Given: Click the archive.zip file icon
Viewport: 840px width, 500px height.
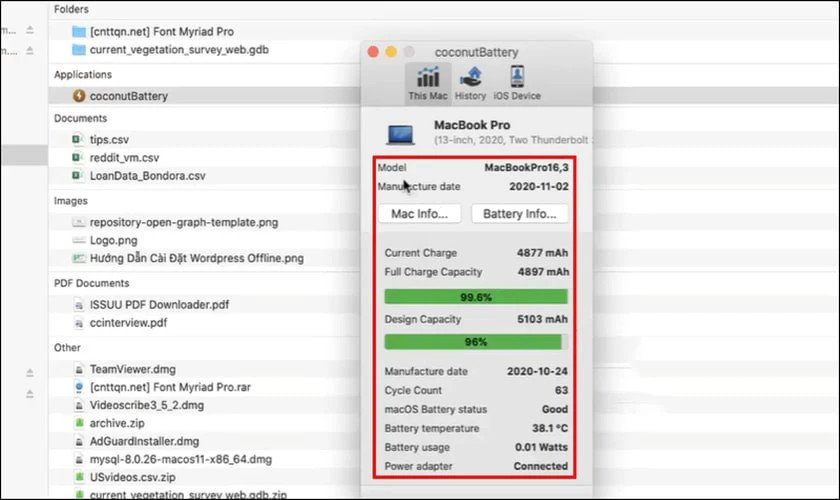Looking at the screenshot, I should (80, 423).
